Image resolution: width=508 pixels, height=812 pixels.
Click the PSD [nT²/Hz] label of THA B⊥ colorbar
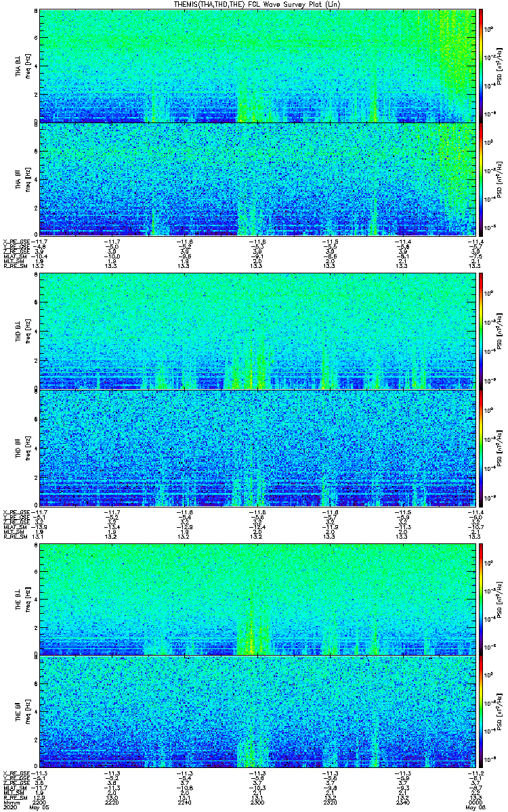501,66
